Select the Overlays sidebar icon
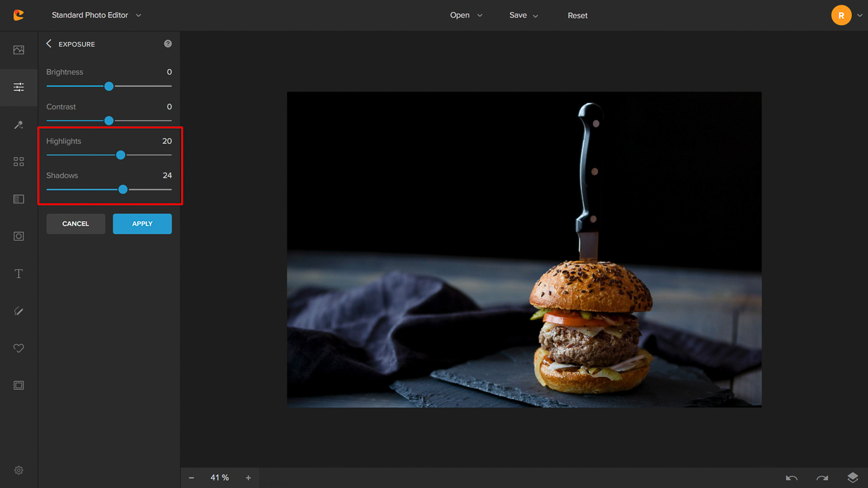Viewport: 868px width, 488px height. pos(18,199)
